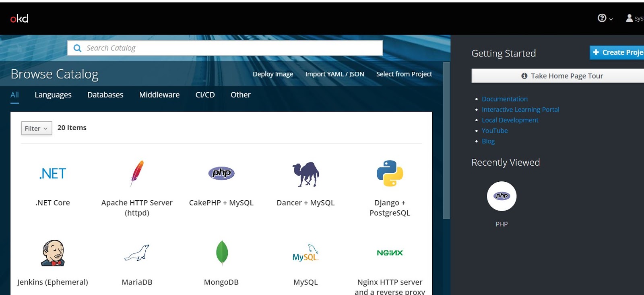Click the PHP label under Recently Viewed
The height and width of the screenshot is (295, 644).
point(502,224)
